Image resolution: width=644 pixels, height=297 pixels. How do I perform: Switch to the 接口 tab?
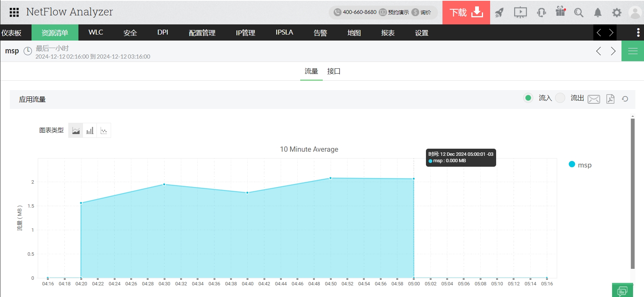(x=334, y=71)
